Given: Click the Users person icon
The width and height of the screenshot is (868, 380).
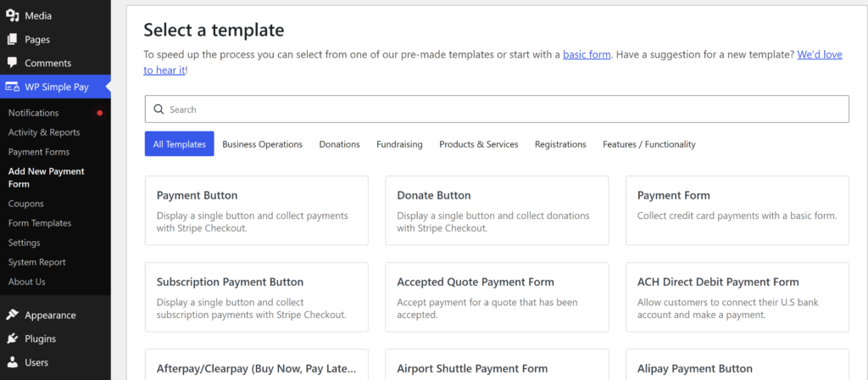Looking at the screenshot, I should tap(12, 362).
